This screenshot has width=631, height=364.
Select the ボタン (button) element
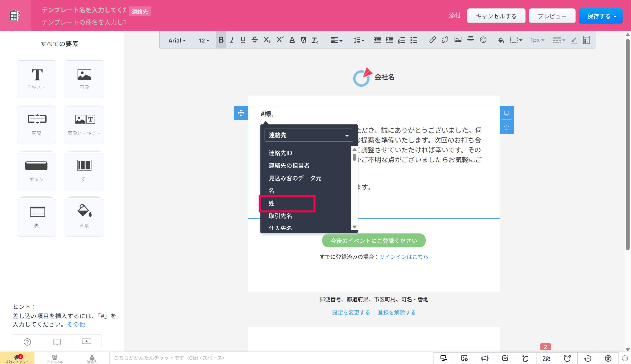[x=36, y=171]
